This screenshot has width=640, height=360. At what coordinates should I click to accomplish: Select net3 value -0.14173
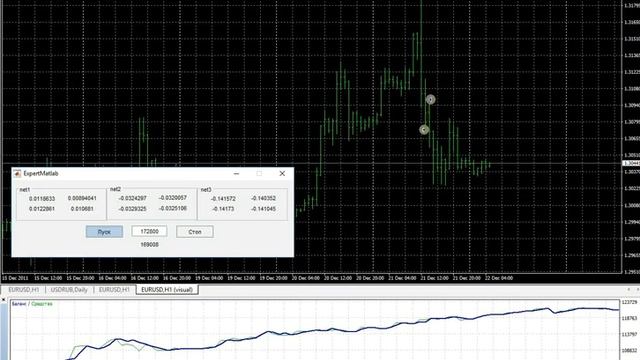[x=223, y=209]
